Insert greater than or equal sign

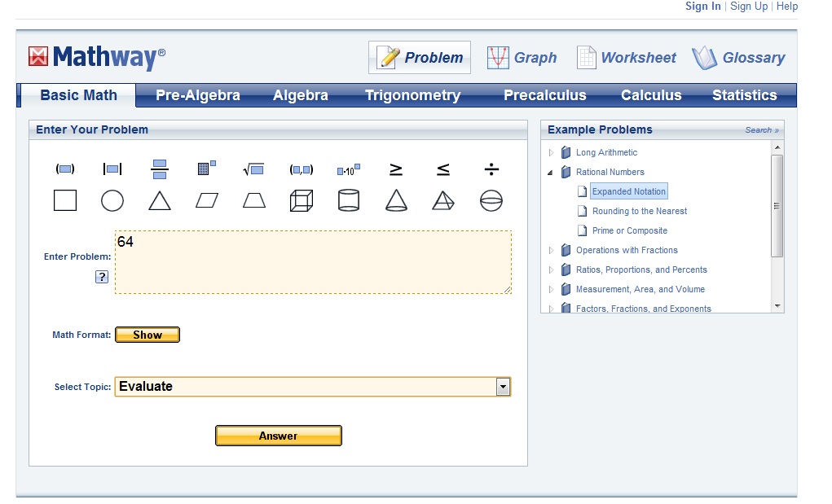coord(396,169)
